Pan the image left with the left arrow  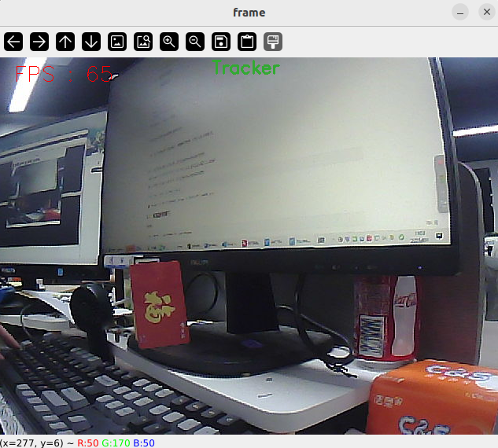13,42
